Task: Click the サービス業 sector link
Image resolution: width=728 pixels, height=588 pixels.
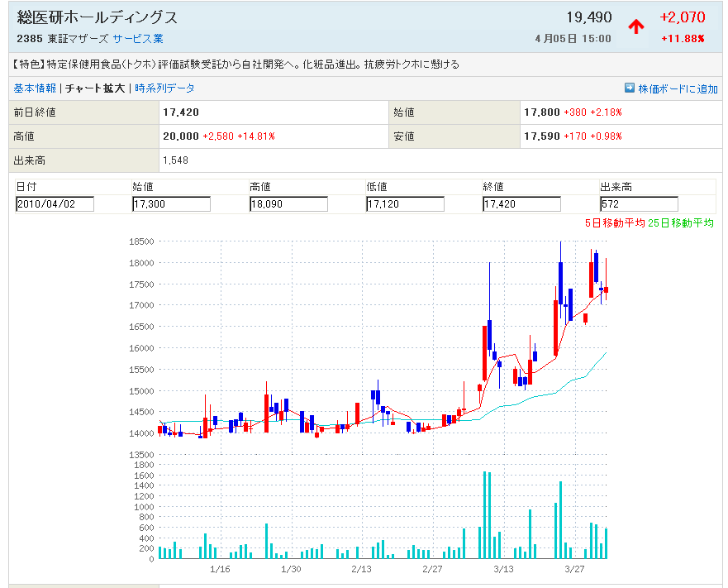Action: [138, 39]
